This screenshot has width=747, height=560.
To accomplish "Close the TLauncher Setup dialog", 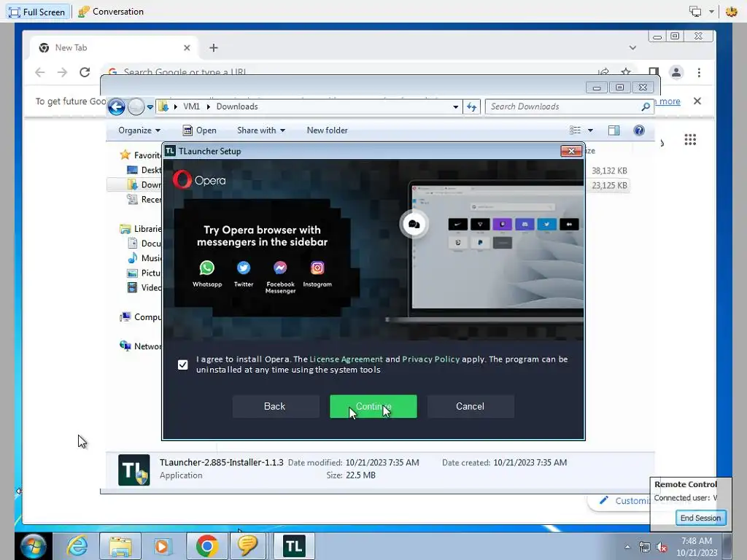I will click(571, 151).
